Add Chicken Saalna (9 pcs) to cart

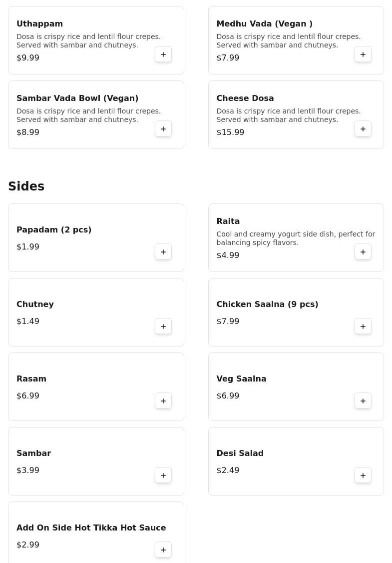point(363,326)
